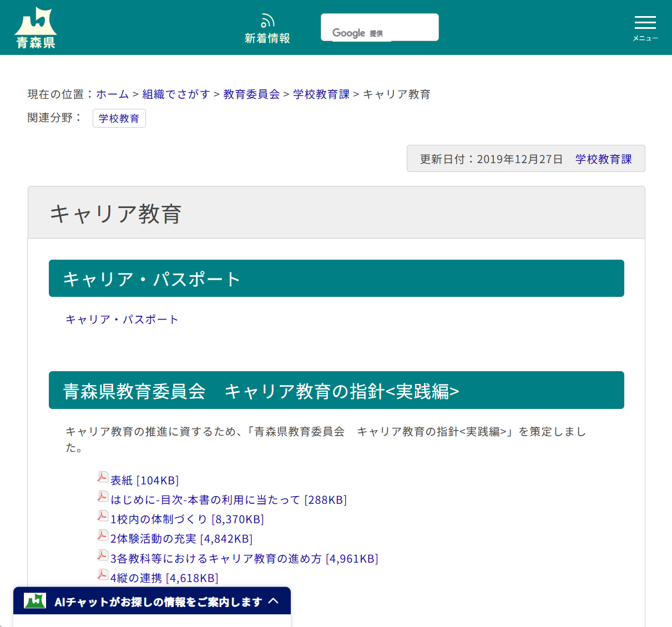Viewport: 672px width, 627px height.
Task: Open the PDF icon beside 3各教科等におけるキャリア教育の進め方
Action: coord(103,555)
